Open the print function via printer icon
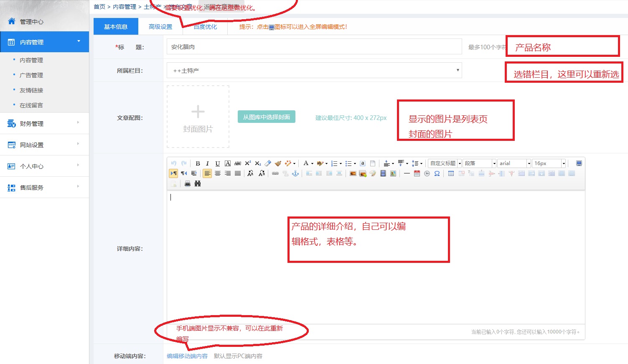 point(188,183)
